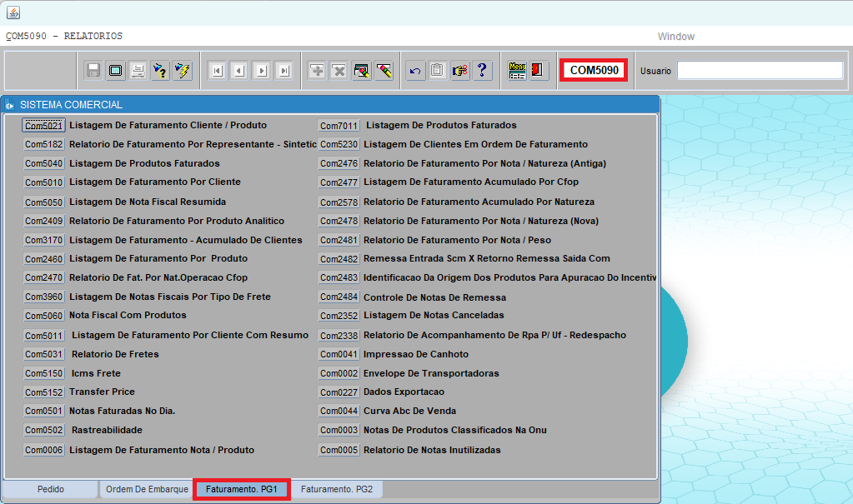Click the Com2352 Notas Canceladas button

coord(339,317)
